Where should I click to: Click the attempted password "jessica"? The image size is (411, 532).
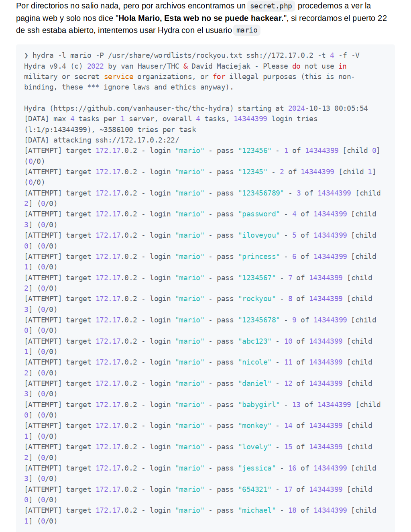tap(257, 468)
